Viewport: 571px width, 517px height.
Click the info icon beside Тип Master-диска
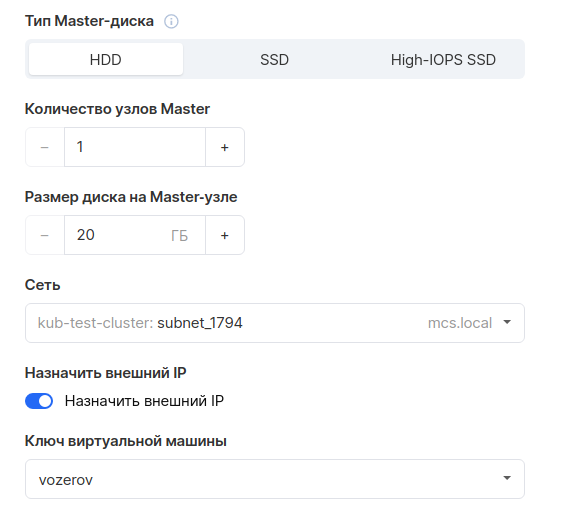(171, 21)
